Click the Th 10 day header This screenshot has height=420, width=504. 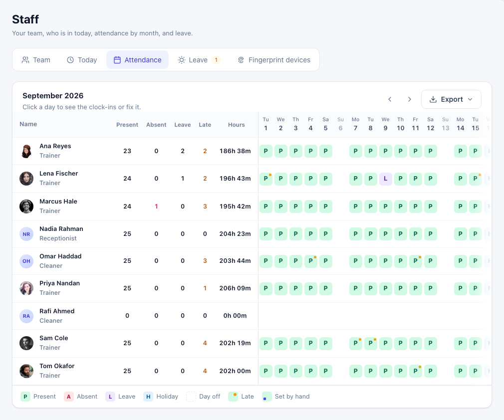tap(401, 124)
